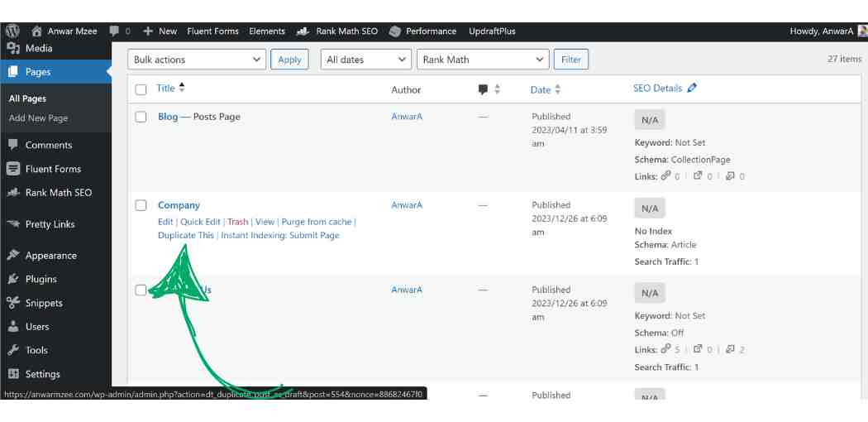Image resolution: width=868 pixels, height=422 pixels.
Task: Toggle the select-all checkbox in header
Action: [x=141, y=89]
